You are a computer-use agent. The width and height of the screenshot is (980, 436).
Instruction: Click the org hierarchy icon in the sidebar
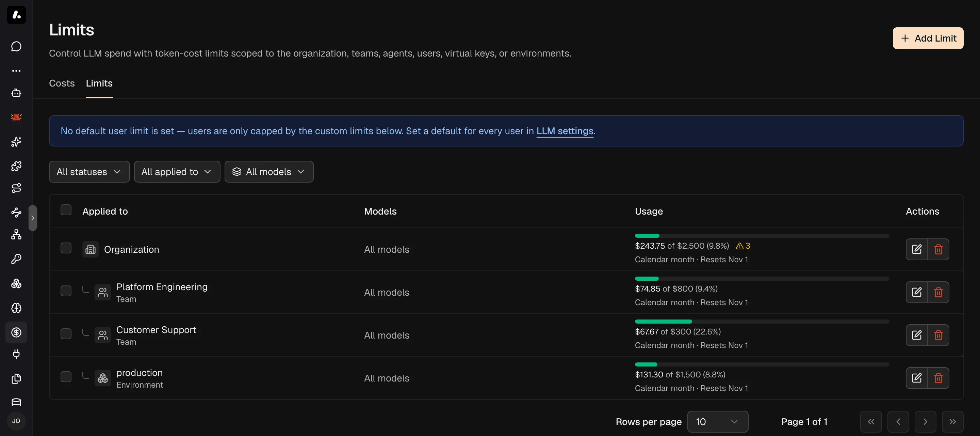(16, 235)
